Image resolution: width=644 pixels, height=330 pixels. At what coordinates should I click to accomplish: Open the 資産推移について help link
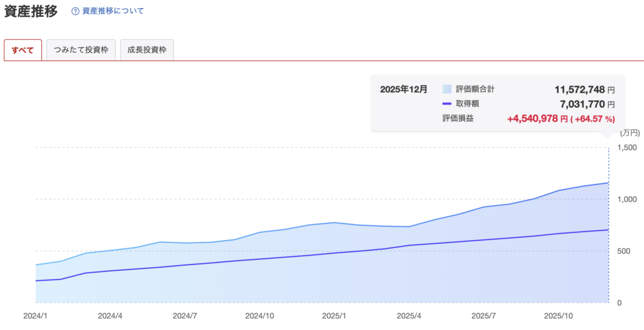(x=113, y=11)
